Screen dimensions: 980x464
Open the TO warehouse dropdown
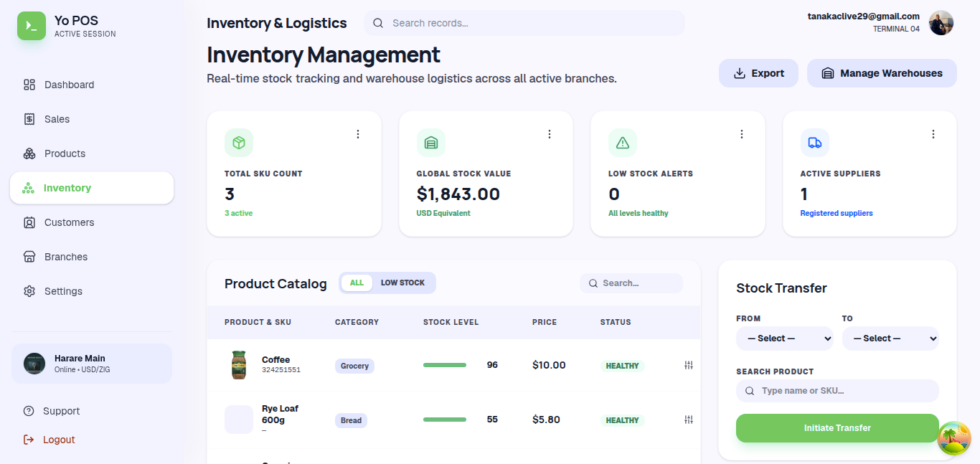(x=890, y=338)
